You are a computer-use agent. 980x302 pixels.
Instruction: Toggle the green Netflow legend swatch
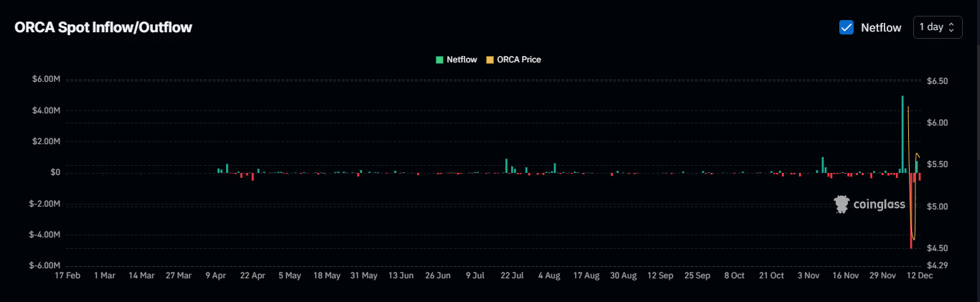click(439, 60)
